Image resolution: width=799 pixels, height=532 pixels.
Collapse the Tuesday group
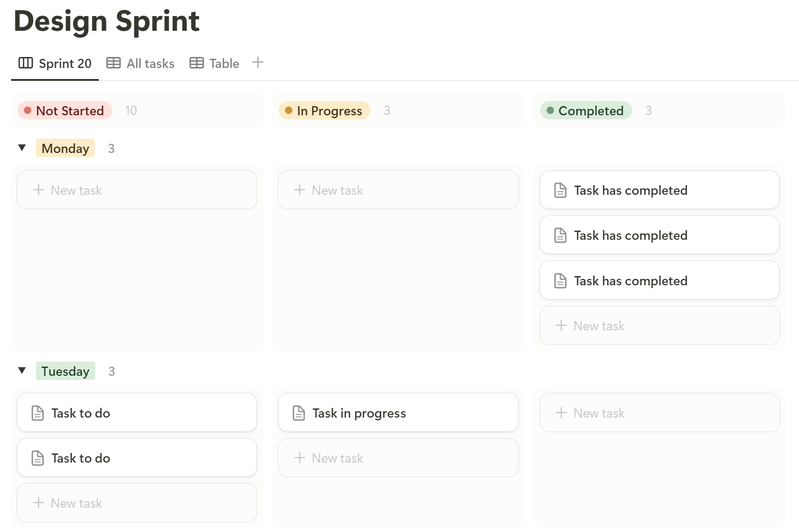(22, 371)
